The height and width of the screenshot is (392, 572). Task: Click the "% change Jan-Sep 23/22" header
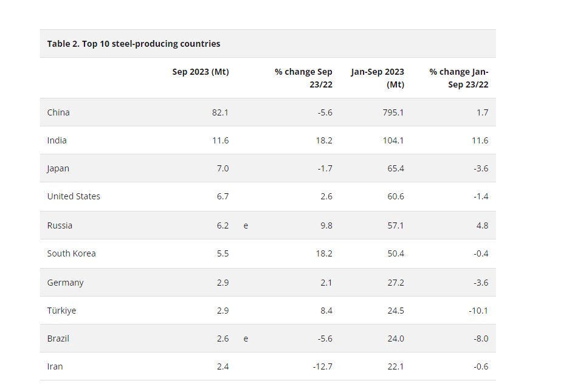[459, 78]
